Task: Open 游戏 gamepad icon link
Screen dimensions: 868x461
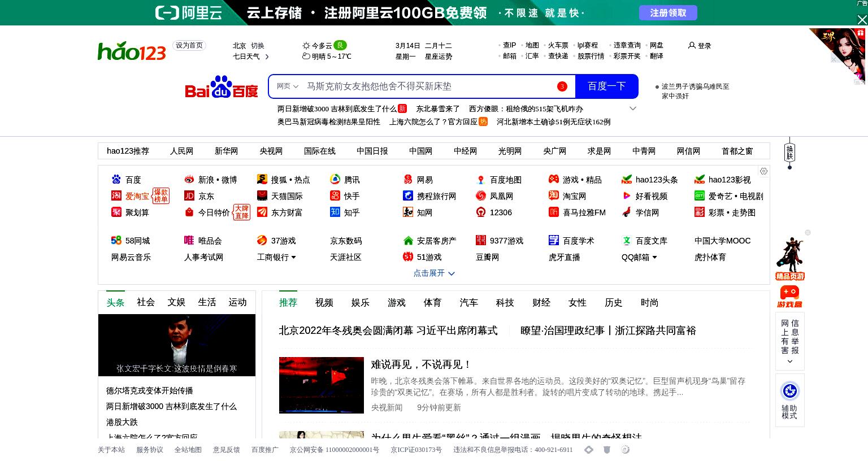Action: pyautogui.click(x=554, y=179)
